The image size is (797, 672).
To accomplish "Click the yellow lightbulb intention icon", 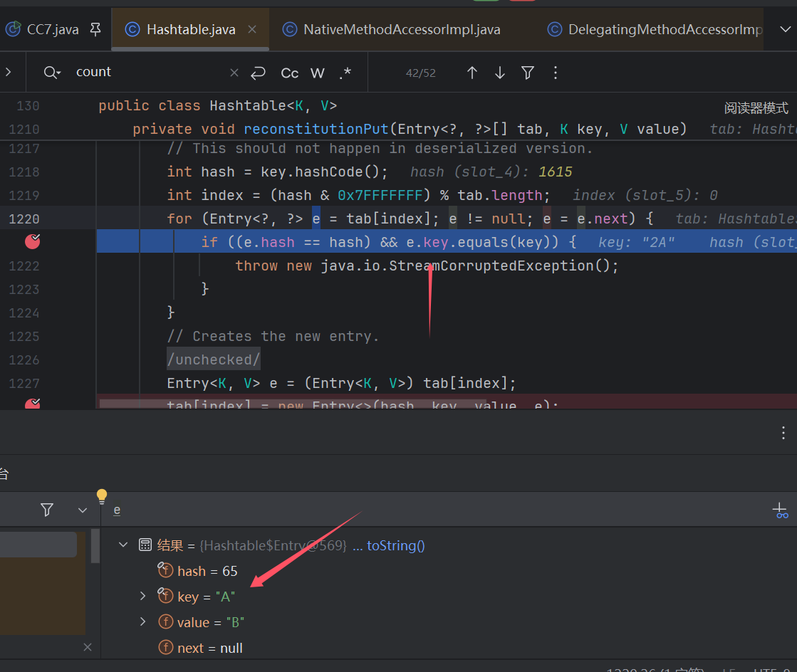I will point(102,496).
